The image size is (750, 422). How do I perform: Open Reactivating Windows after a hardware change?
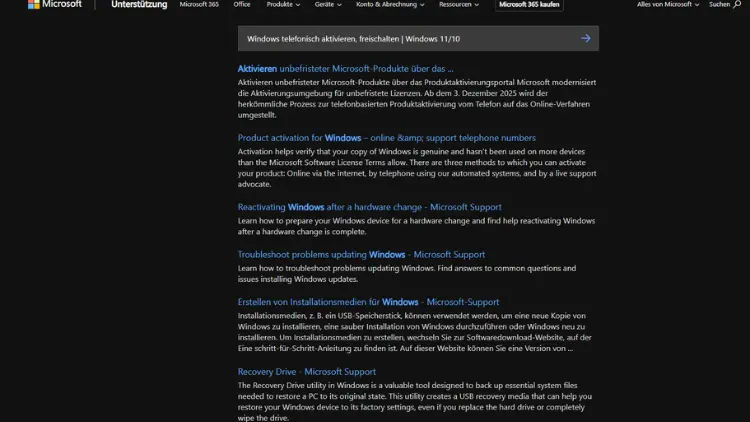(370, 207)
